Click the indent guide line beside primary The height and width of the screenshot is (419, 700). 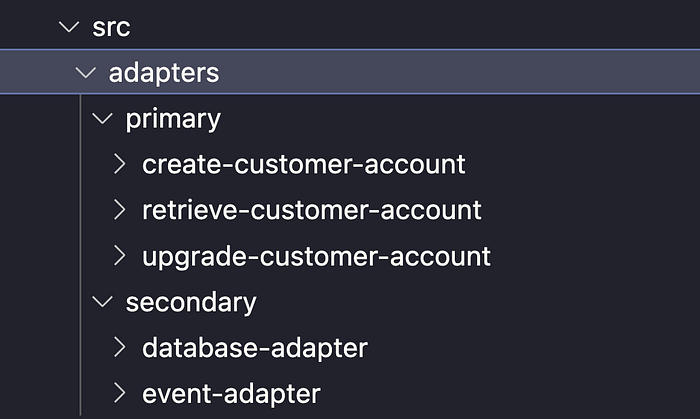(x=80, y=119)
